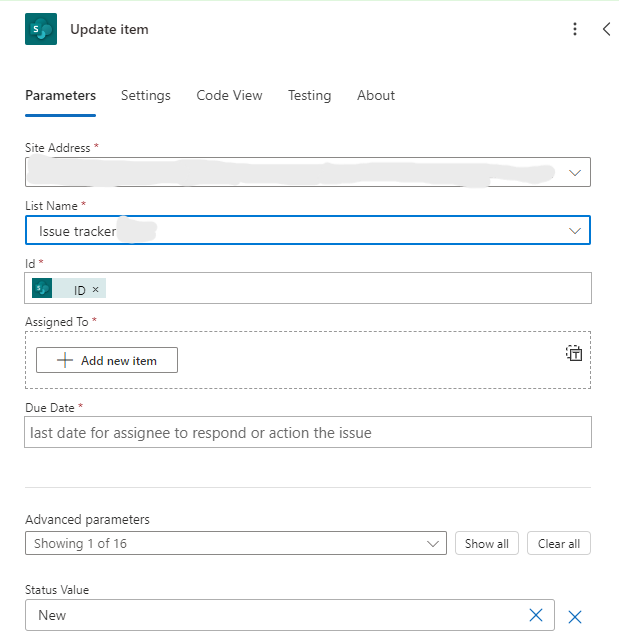Image resolution: width=619 pixels, height=642 pixels.
Task: Open the About tab
Action: [376, 95]
